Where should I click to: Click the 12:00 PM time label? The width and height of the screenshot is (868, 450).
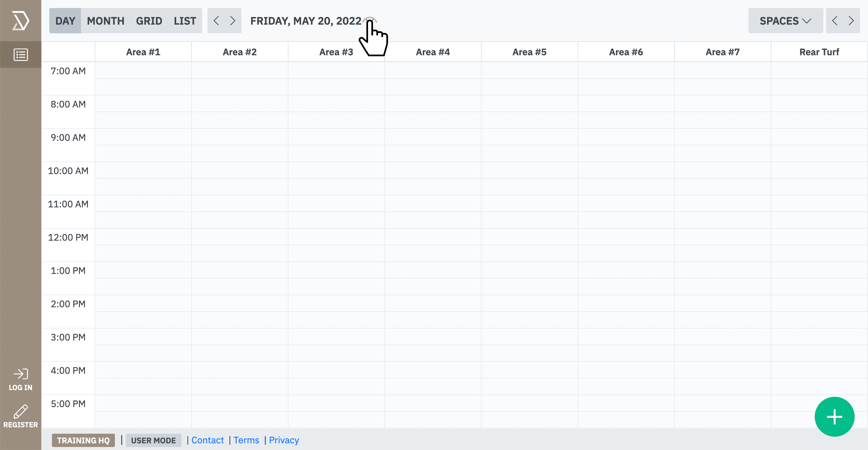[x=68, y=237]
